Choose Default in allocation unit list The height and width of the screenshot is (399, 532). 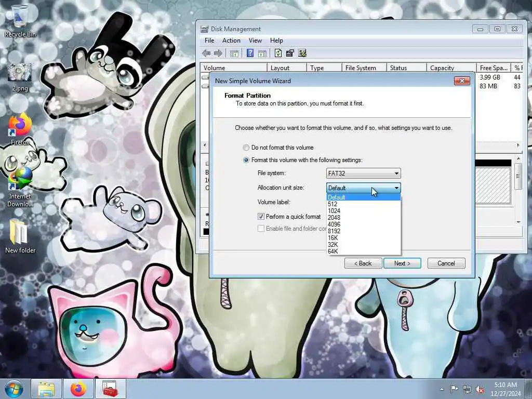pos(363,197)
